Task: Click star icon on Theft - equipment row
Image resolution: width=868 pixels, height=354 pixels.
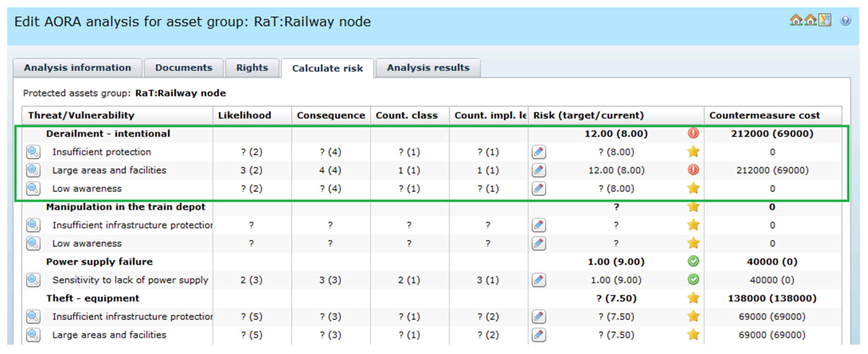Action: [x=693, y=298]
